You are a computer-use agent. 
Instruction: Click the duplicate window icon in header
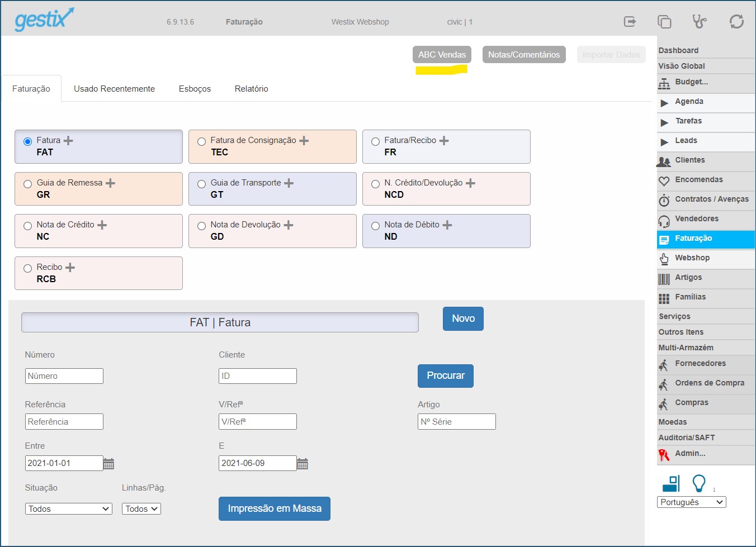pyautogui.click(x=664, y=21)
